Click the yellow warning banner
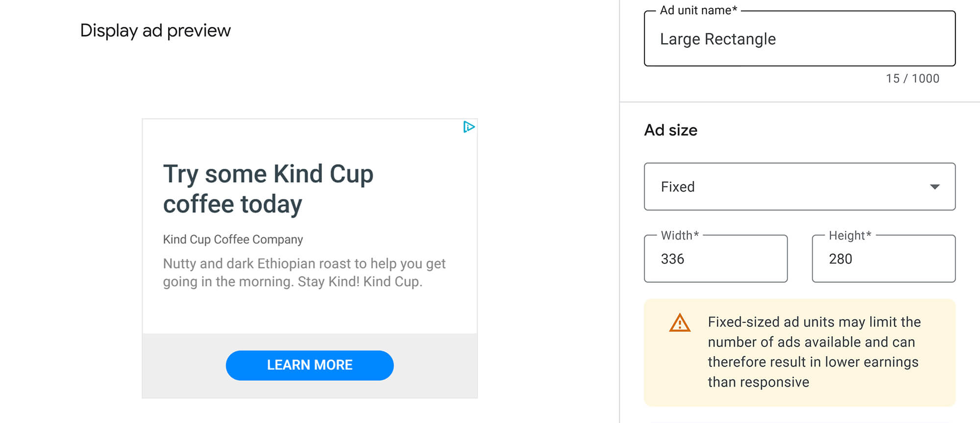The height and width of the screenshot is (423, 980). coord(799,352)
